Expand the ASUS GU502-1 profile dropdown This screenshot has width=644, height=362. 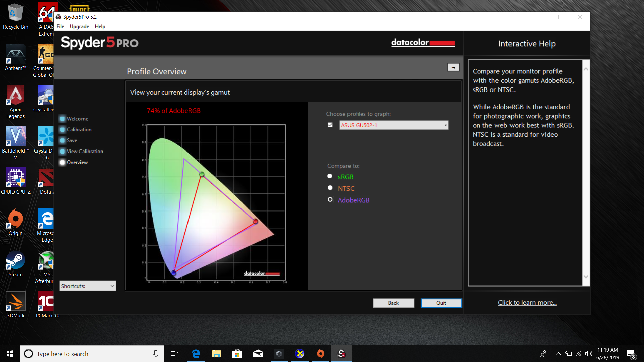click(394, 125)
